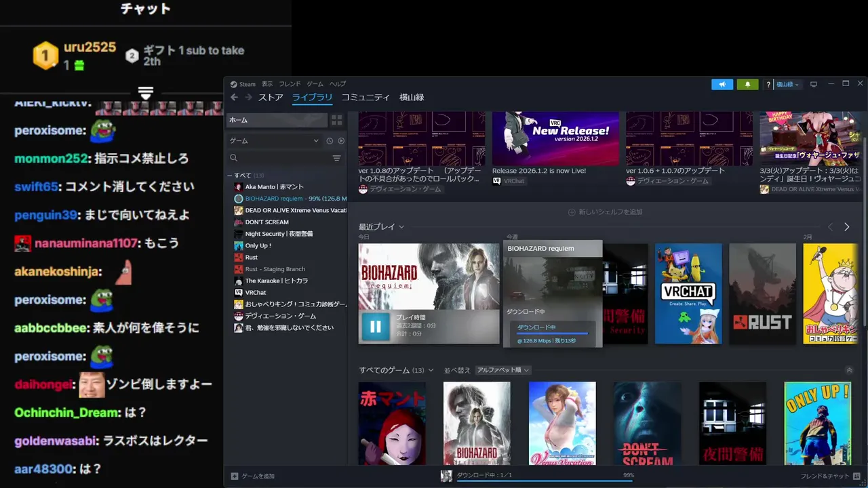Click the Steam logo menu
868x488 pixels.
242,84
